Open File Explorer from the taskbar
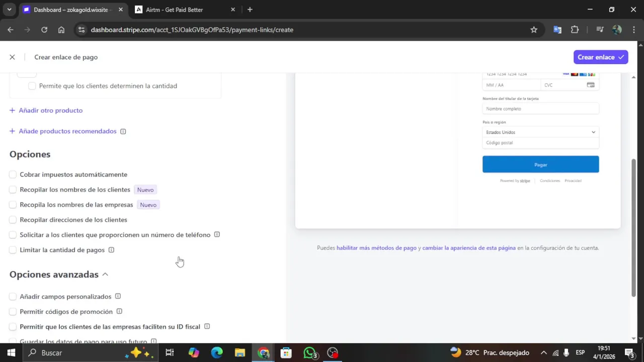644x362 pixels. pyautogui.click(x=240, y=353)
